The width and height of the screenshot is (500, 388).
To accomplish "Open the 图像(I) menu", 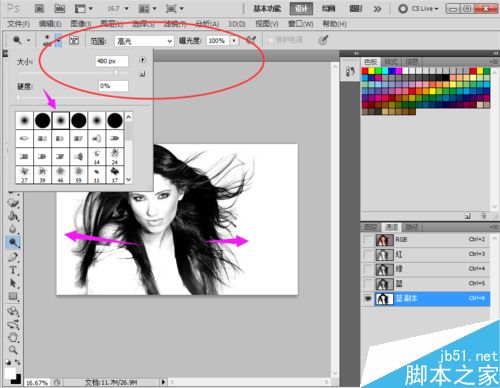I will click(x=81, y=24).
